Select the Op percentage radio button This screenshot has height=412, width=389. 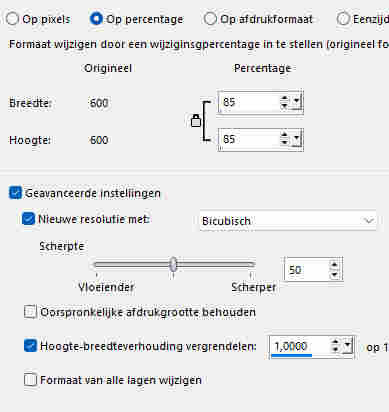click(x=96, y=19)
